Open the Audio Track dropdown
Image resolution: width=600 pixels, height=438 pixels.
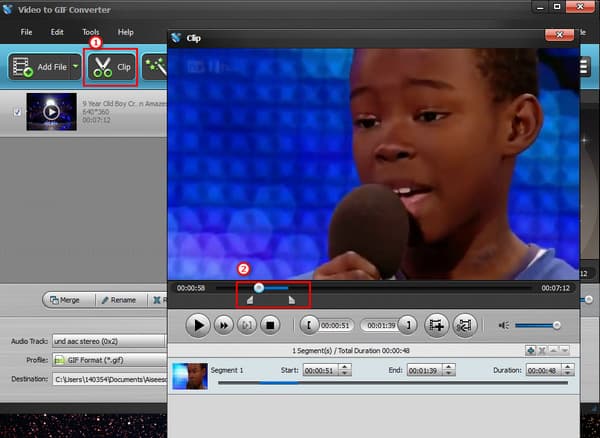point(109,341)
